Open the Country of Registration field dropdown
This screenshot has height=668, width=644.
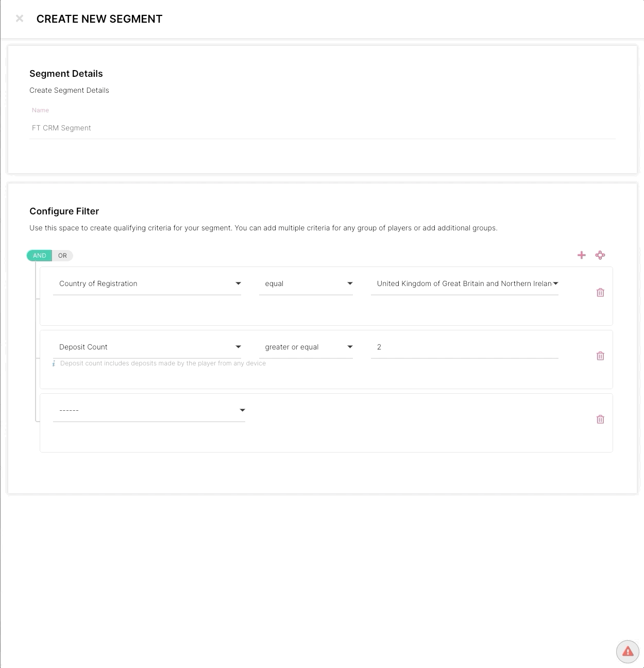[147, 283]
